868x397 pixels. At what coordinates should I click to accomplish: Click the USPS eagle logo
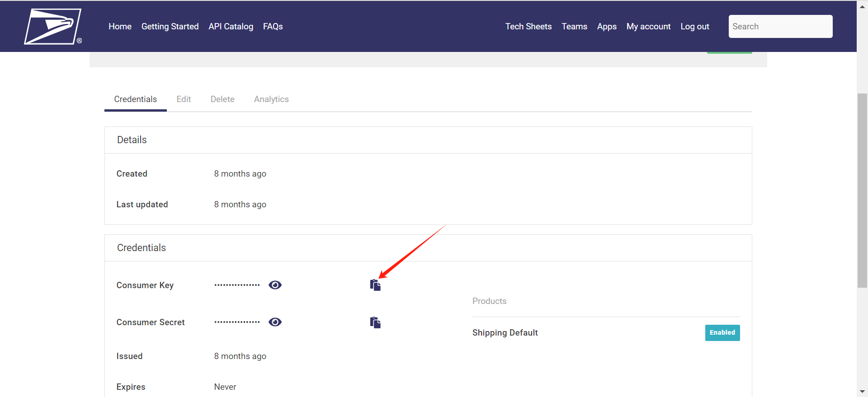[x=52, y=27]
